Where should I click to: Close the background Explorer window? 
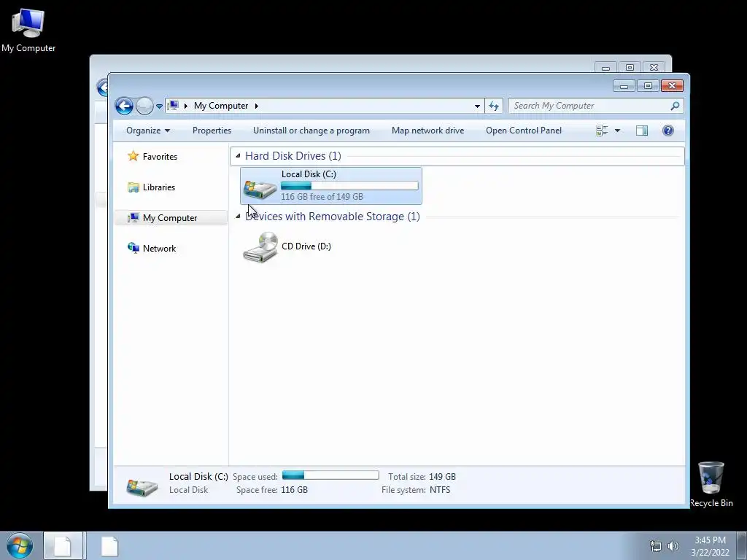point(654,67)
